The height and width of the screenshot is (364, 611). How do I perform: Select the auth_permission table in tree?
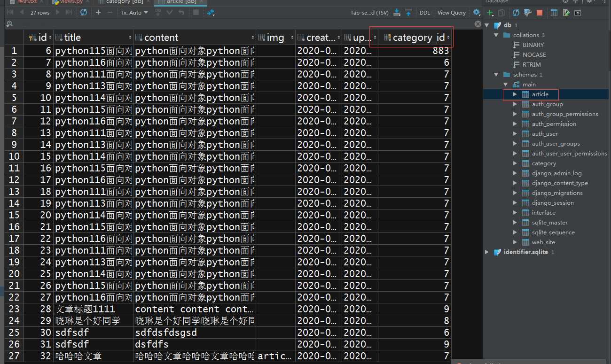click(x=554, y=124)
